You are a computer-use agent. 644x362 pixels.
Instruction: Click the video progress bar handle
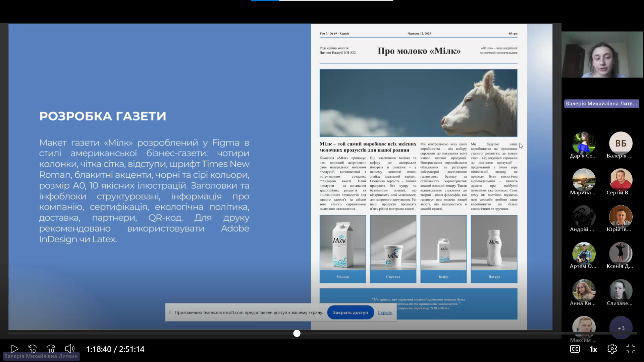(x=297, y=333)
